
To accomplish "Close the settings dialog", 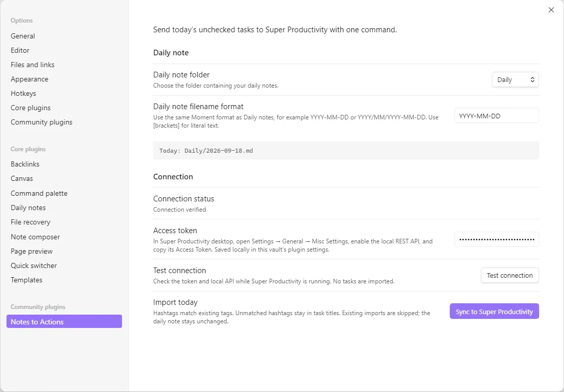I will [551, 10].
